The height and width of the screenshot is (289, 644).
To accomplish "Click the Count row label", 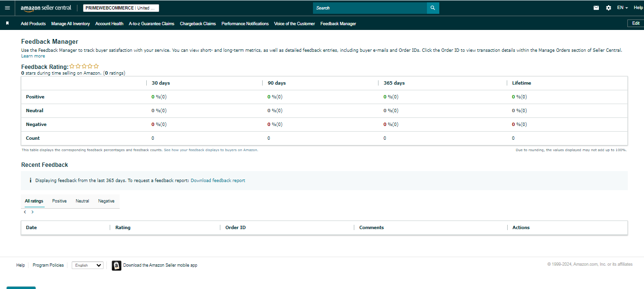I will [x=33, y=138].
